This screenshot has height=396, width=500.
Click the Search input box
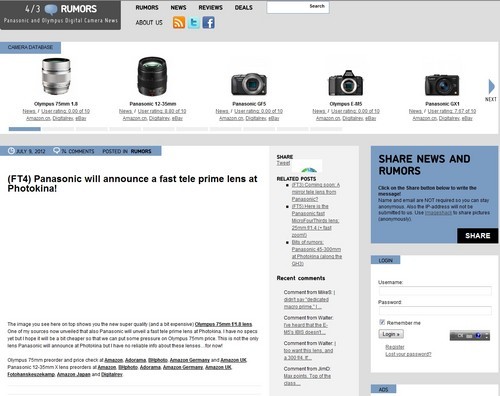298,7
